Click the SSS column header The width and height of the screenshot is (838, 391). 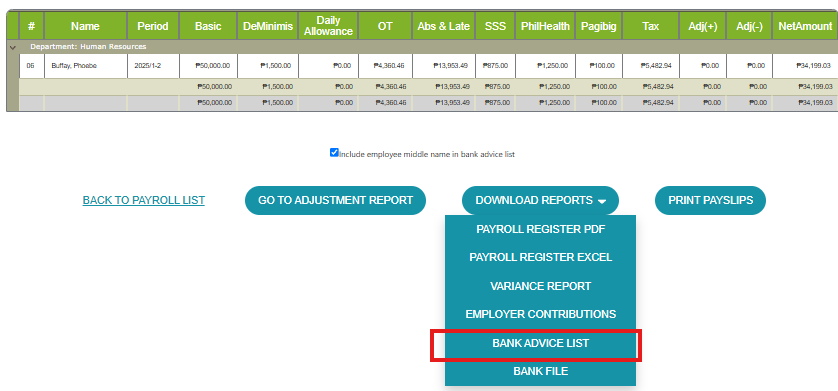[x=495, y=26]
